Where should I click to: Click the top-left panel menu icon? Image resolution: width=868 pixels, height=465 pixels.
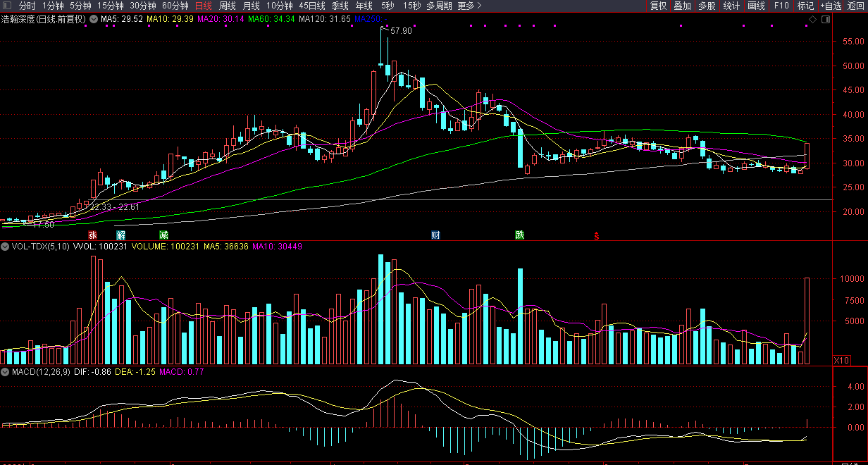click(x=7, y=6)
